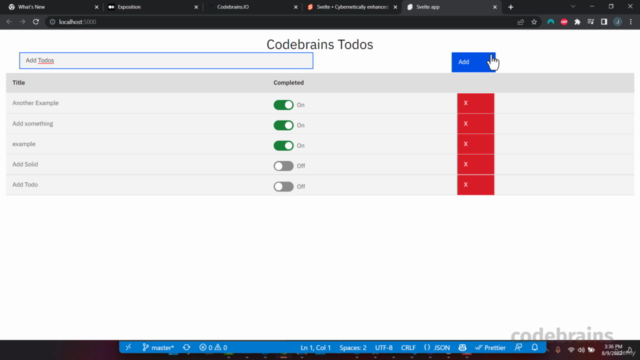Click the localhost:5000 address bar

[x=282, y=22]
